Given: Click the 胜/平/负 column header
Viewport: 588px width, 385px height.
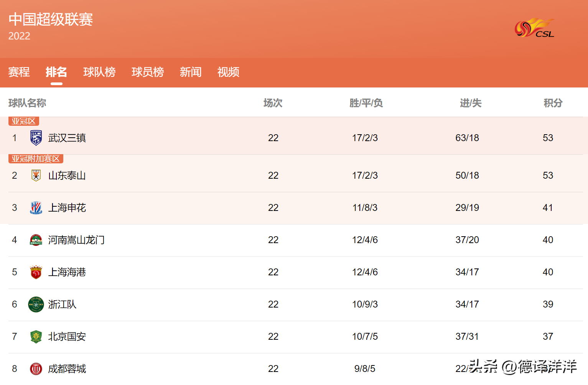Looking at the screenshot, I should click(x=366, y=103).
